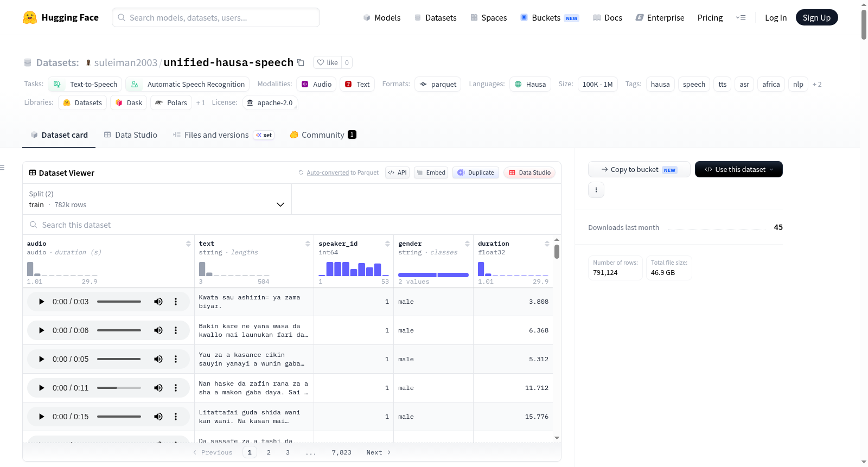Open the Enterprise page

[x=660, y=17]
